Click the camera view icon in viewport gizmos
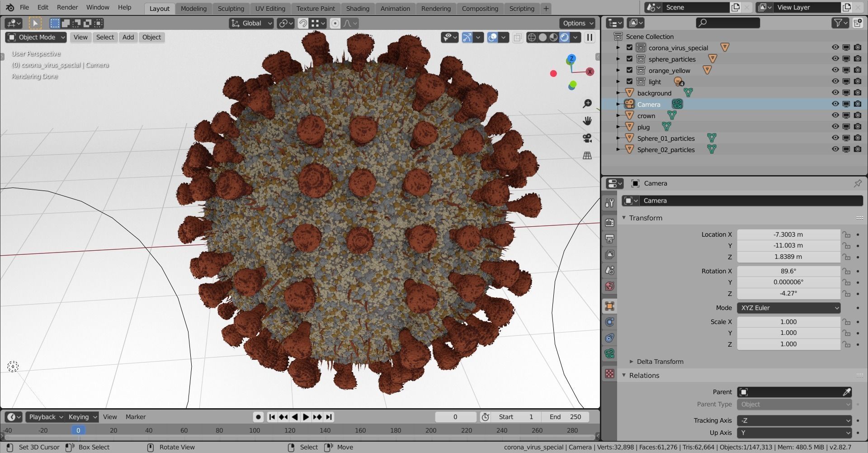The width and height of the screenshot is (868, 453). (587, 138)
